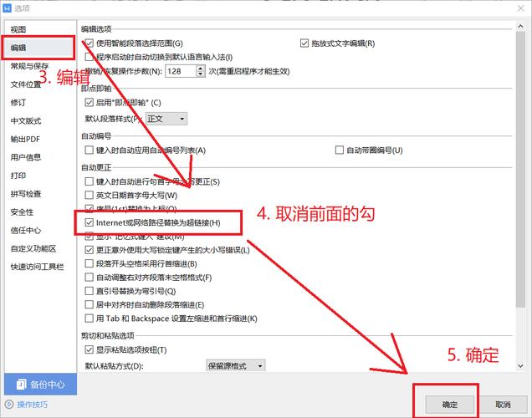Click the 操作技巧 link

pyautogui.click(x=33, y=405)
